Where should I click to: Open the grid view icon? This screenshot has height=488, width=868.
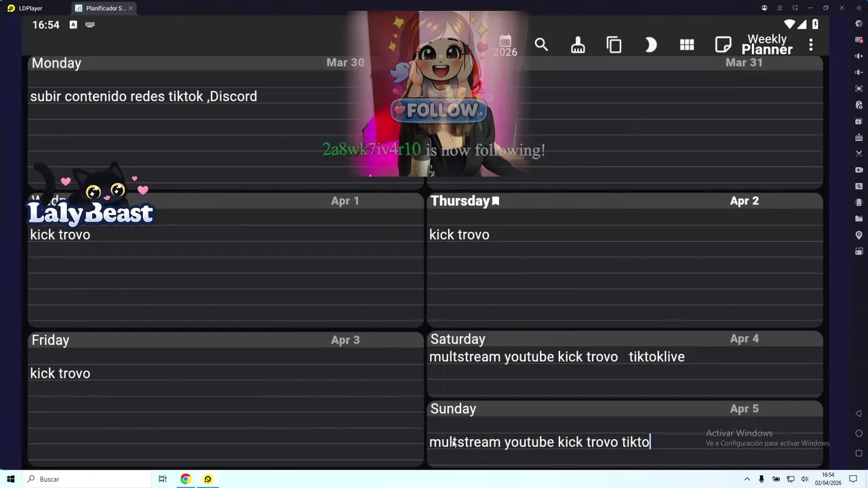pos(687,45)
